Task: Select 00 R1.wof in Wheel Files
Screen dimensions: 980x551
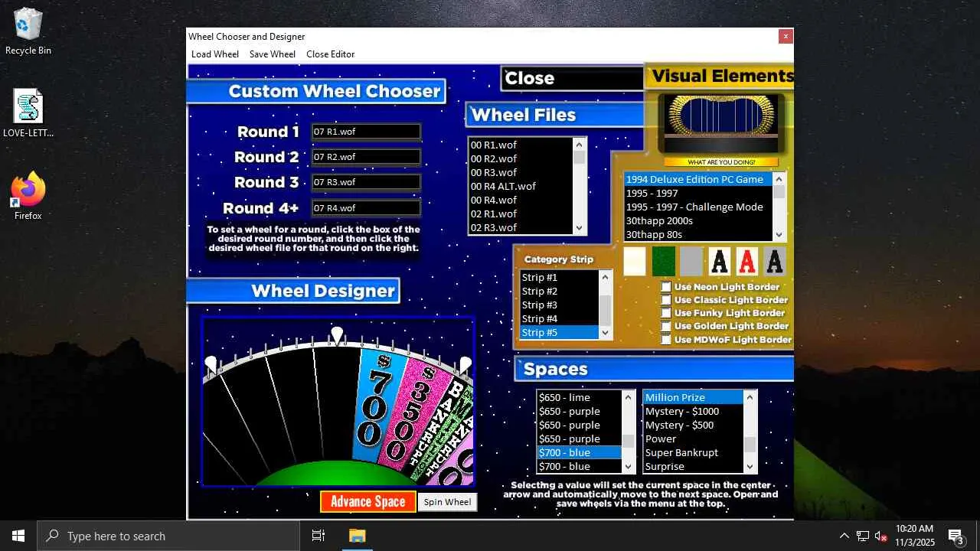Action: 521,145
